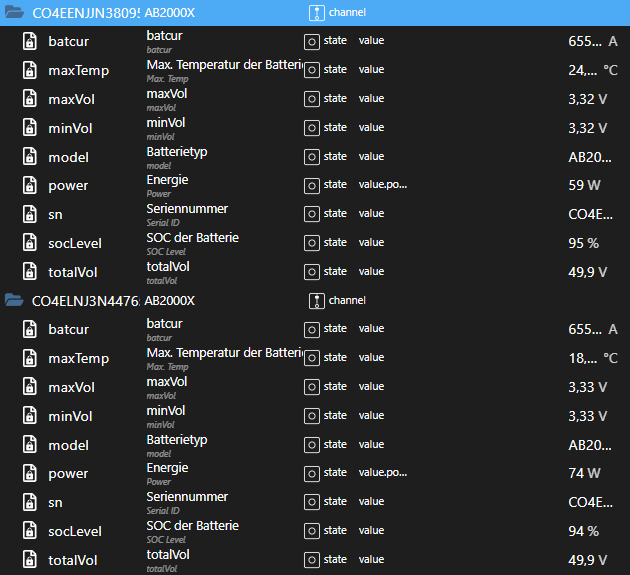The width and height of the screenshot is (630, 575).
Task: Click file icon of first minVol state
Action: click(x=30, y=128)
